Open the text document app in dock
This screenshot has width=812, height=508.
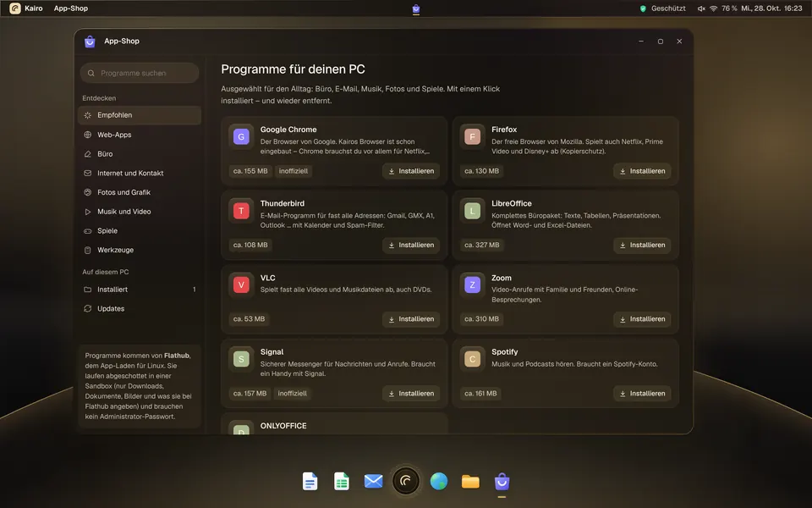[310, 482]
